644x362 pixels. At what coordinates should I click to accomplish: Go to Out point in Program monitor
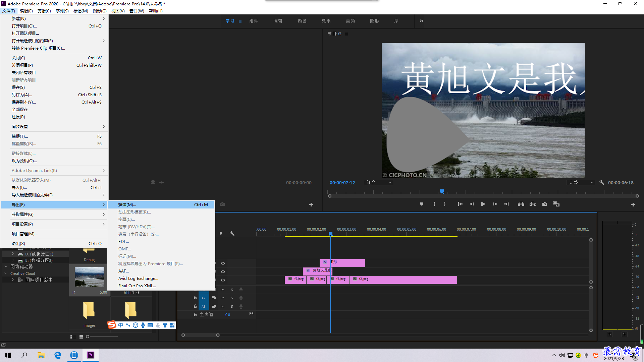[506, 204]
